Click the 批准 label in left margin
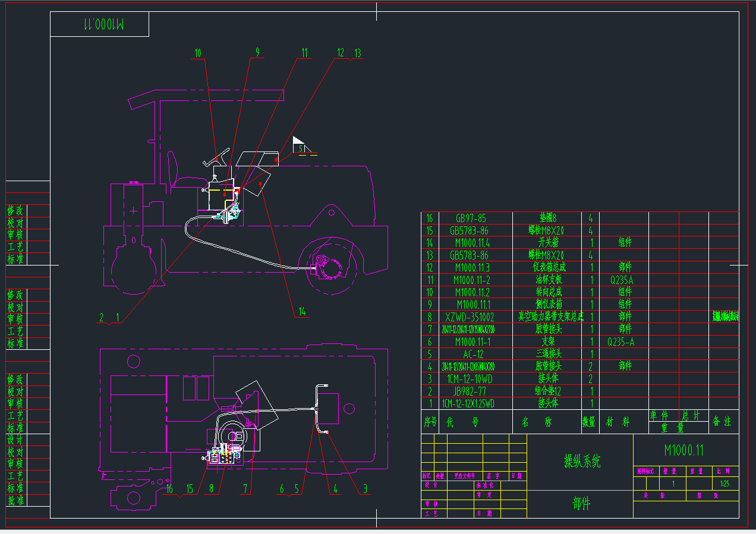756x534 pixels. (x=16, y=500)
